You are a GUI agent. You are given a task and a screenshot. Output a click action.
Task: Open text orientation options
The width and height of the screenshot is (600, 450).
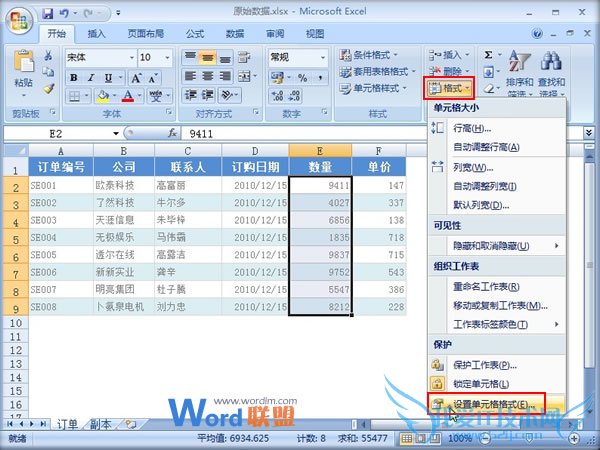pyautogui.click(x=227, y=95)
